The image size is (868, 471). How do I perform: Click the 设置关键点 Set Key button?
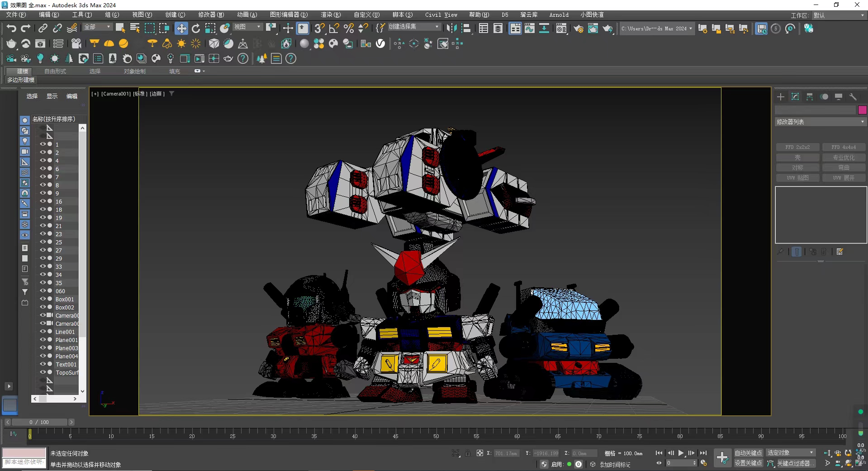point(748,463)
